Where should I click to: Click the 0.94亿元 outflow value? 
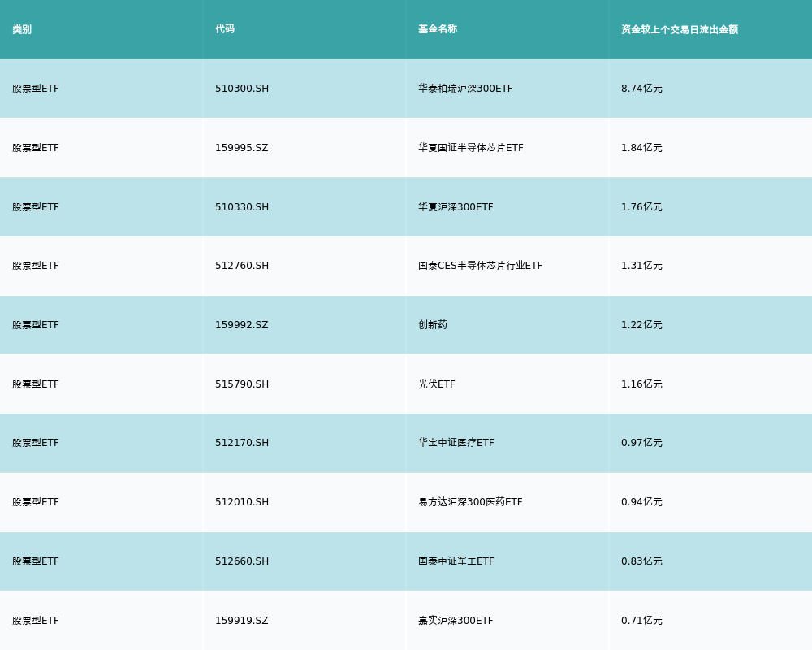(x=641, y=502)
